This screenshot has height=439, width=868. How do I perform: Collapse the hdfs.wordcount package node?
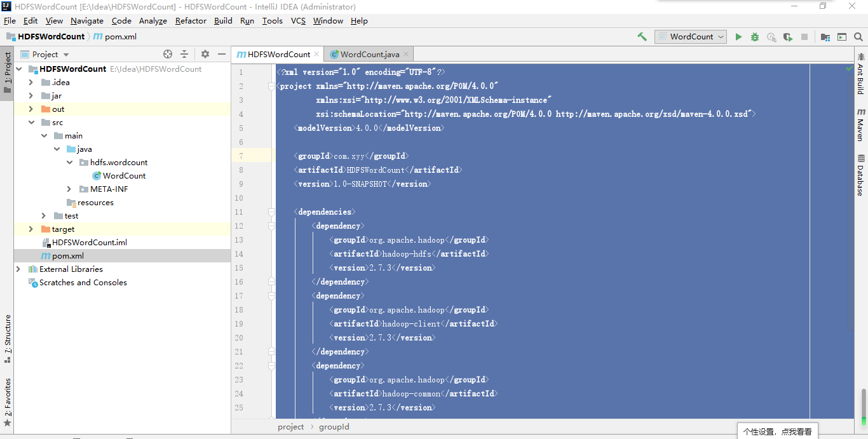point(70,162)
